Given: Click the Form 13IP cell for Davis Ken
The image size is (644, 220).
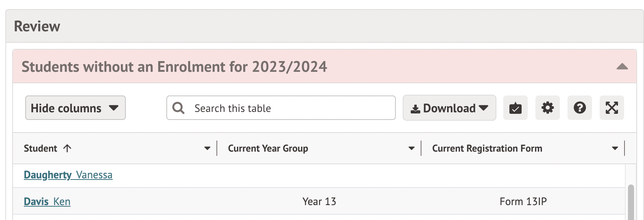Looking at the screenshot, I should (523, 202).
